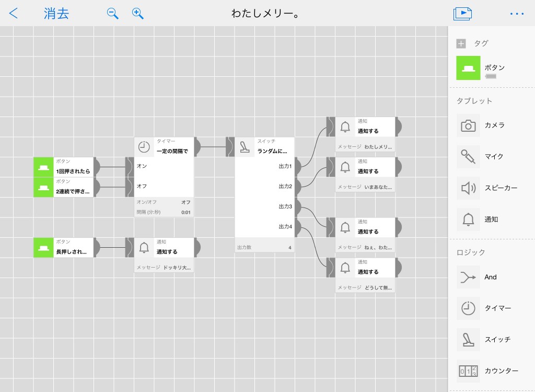Select the And logic icon in sidebar
Viewport: 535px width, 392px height.
[x=468, y=277]
